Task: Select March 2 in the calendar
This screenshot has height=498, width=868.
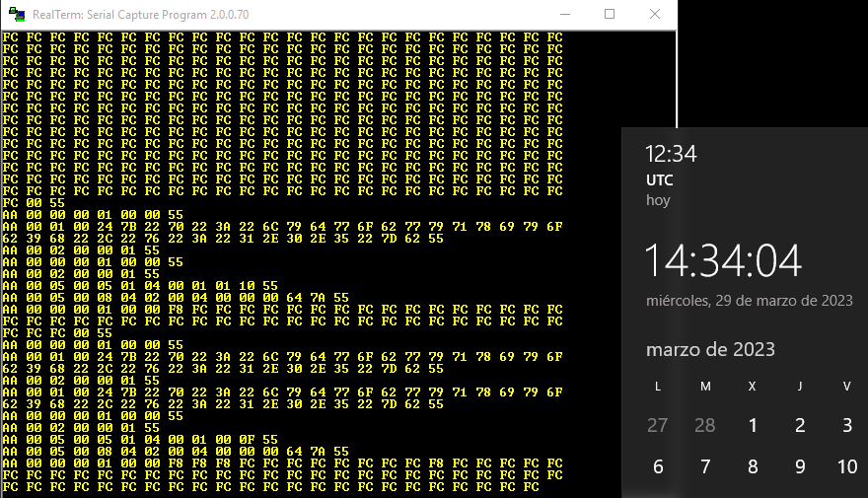Action: [800, 425]
